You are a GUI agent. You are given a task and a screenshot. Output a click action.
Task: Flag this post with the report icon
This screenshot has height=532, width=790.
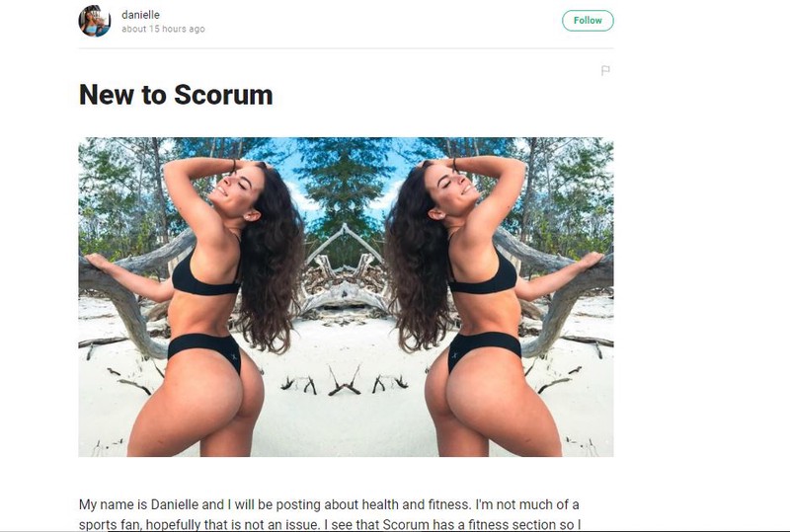(x=605, y=70)
